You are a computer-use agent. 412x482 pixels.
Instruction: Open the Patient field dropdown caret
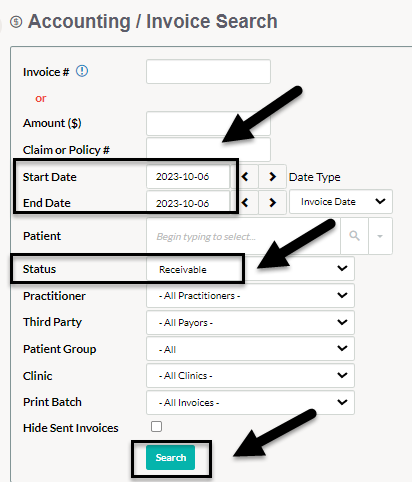point(380,236)
